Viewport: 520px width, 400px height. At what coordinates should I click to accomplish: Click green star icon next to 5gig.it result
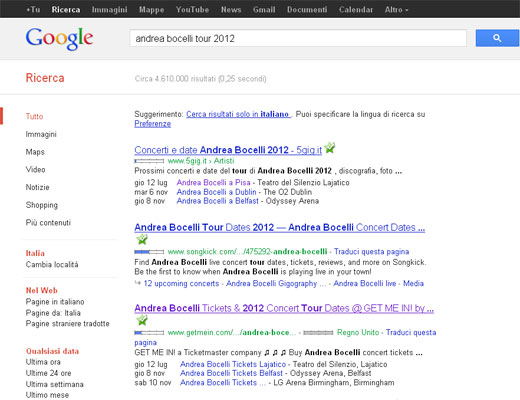(329, 148)
